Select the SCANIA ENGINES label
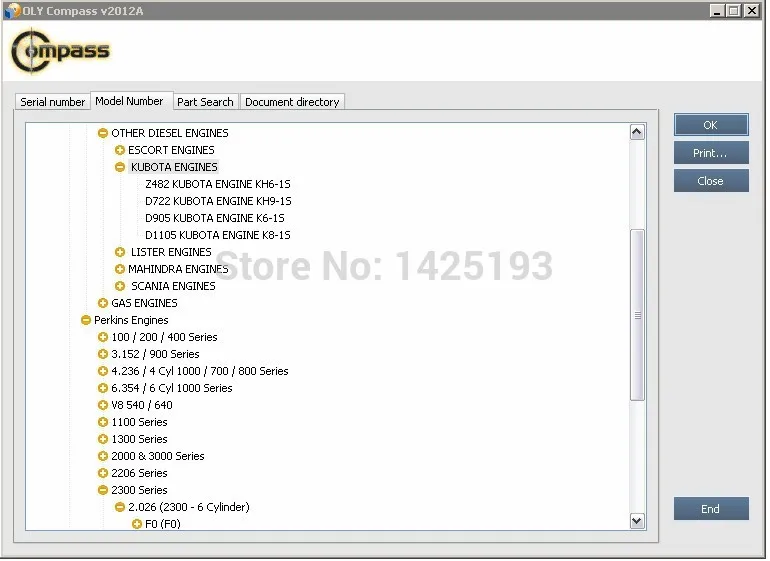Viewport: 770px width, 561px height. pos(173,286)
